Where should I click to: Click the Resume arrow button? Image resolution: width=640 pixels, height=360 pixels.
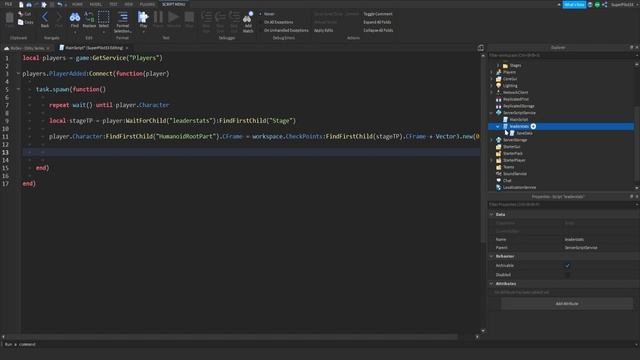(173, 17)
